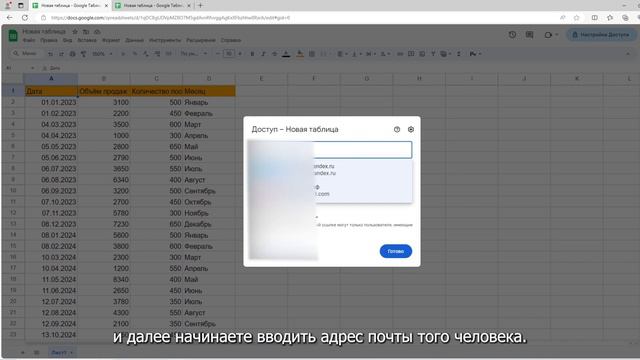Open the all sheets list icon

point(36,352)
